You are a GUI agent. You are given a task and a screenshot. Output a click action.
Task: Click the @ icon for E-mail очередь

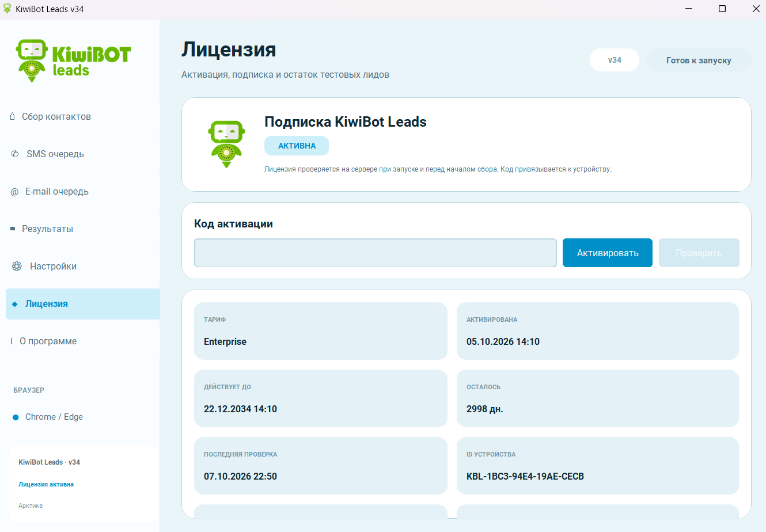click(x=14, y=192)
